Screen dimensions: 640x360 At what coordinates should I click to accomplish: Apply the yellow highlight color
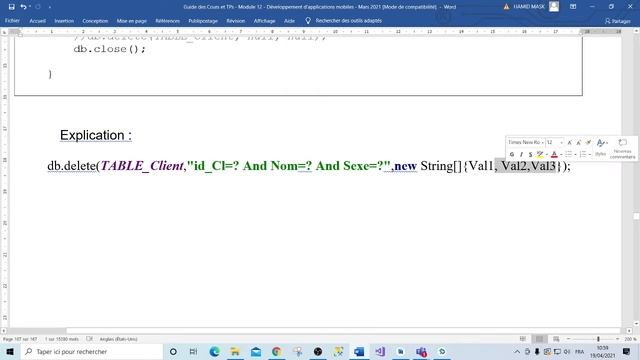point(540,154)
